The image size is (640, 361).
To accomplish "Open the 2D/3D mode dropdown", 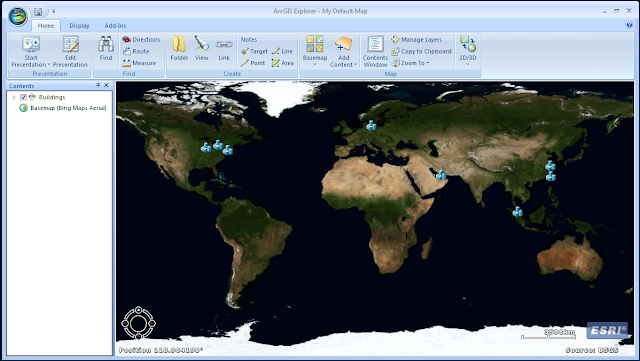I will 468,51.
